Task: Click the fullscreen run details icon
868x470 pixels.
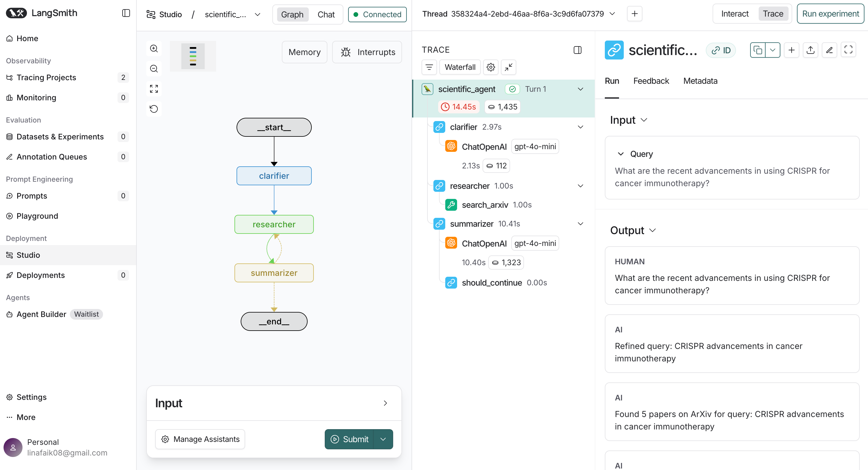Action: click(848, 50)
